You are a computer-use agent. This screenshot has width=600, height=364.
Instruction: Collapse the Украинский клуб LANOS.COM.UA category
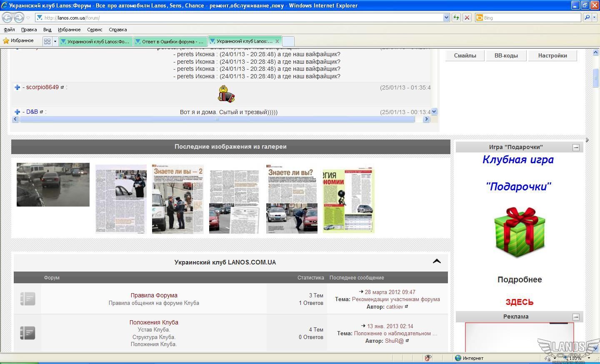click(437, 262)
